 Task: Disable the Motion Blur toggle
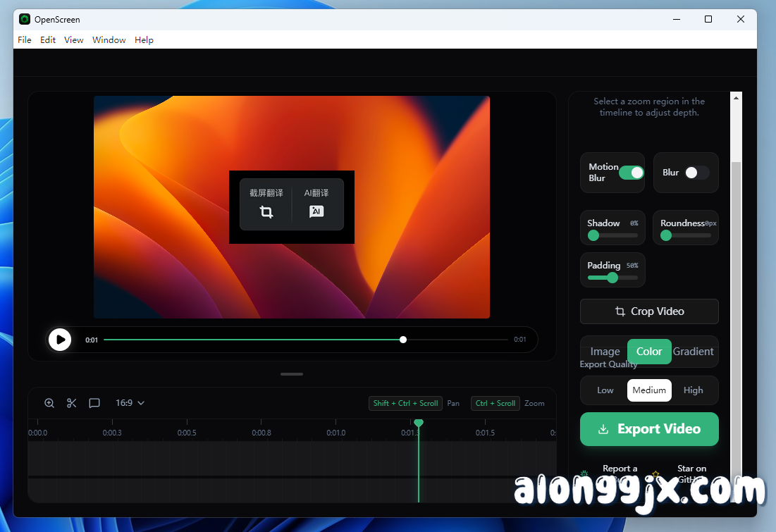tap(630, 172)
